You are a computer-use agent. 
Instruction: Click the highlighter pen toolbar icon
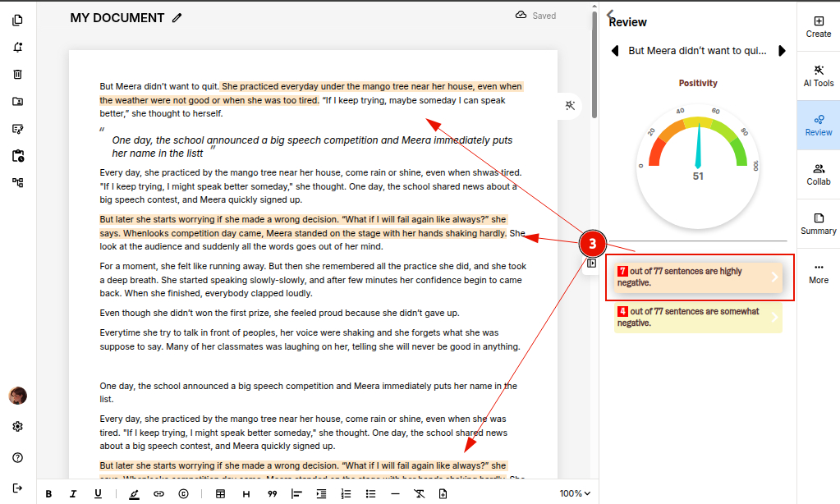[134, 493]
